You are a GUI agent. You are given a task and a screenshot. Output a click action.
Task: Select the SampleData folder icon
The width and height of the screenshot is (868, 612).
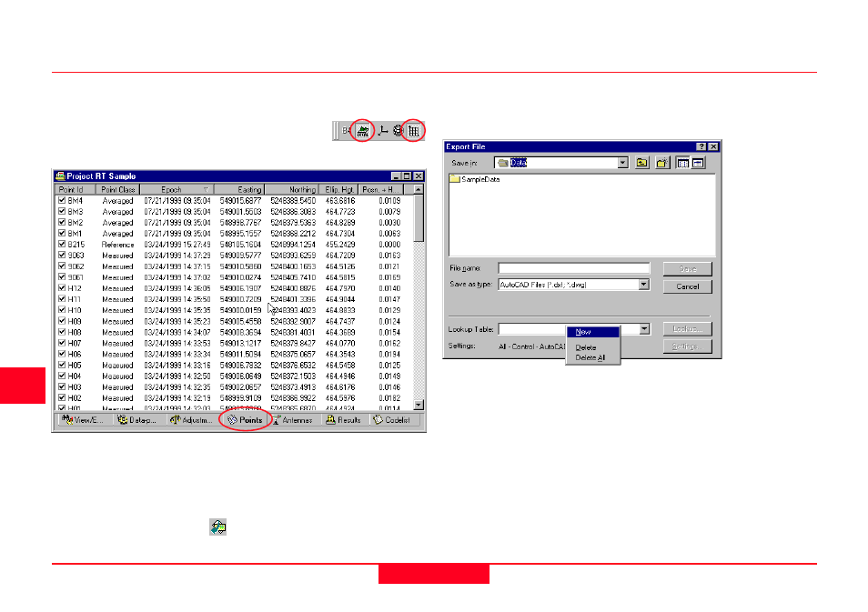tap(455, 179)
